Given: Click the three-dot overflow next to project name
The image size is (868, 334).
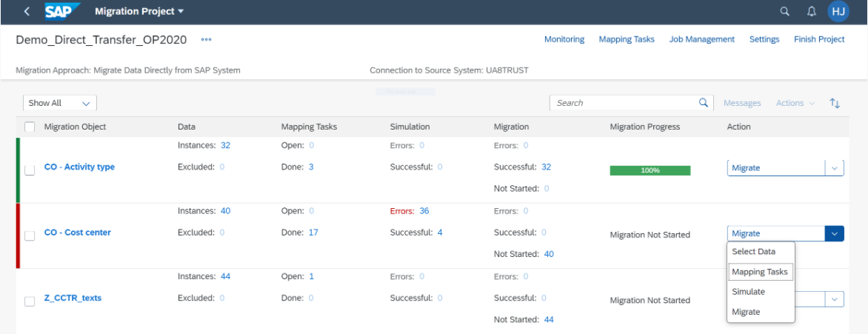Looking at the screenshot, I should (206, 40).
